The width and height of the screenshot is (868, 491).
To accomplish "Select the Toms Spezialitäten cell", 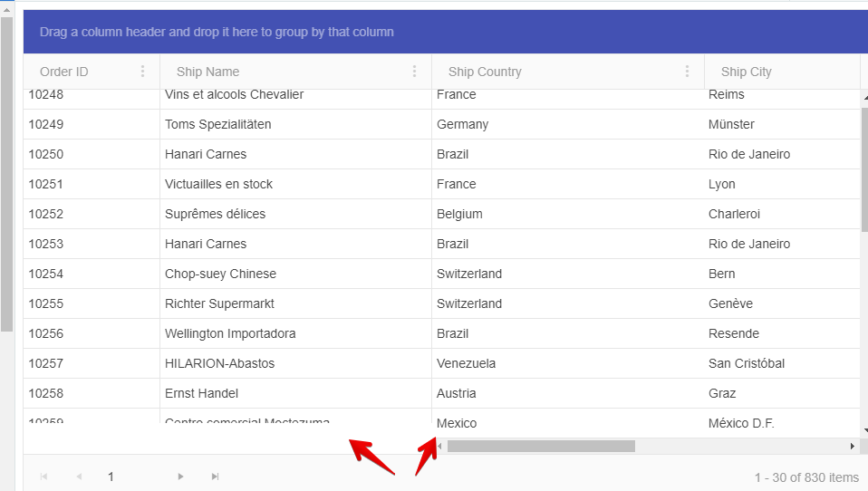I will (x=218, y=124).
